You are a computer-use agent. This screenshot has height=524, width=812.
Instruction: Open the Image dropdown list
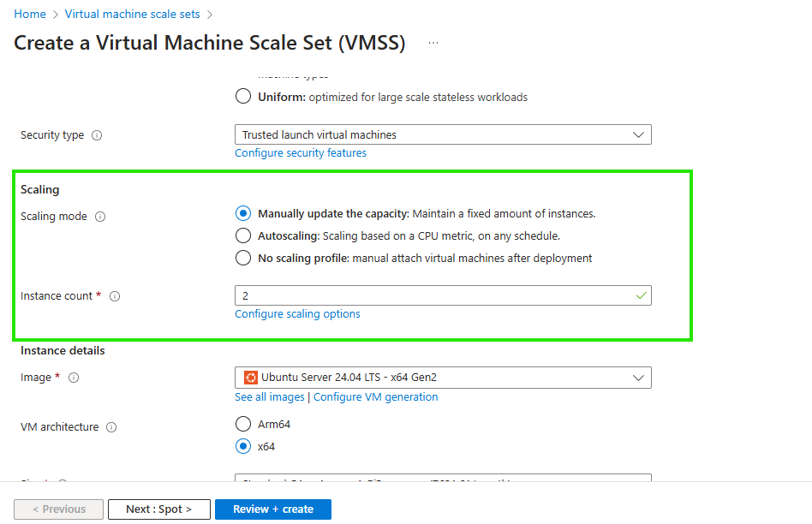[x=443, y=378]
